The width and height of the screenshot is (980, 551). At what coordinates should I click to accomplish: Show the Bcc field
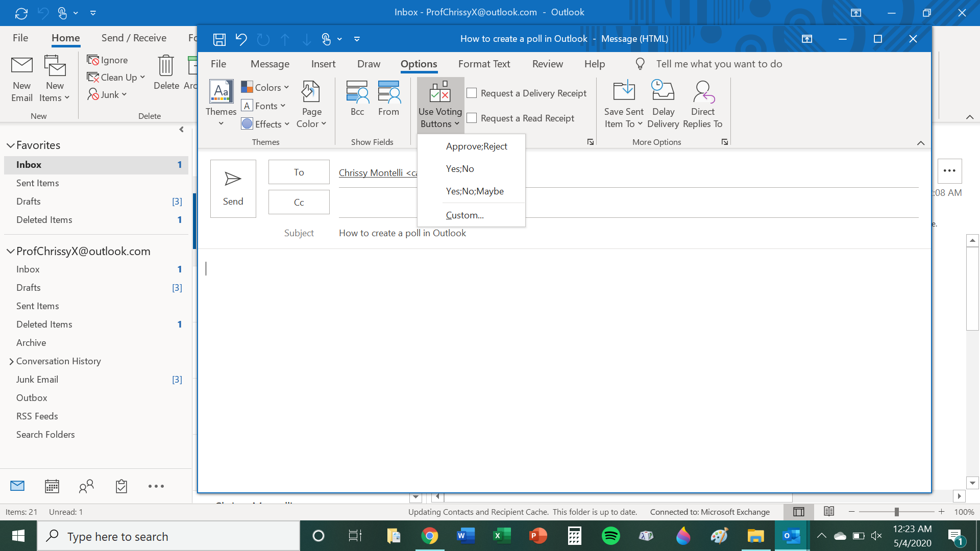coord(357,99)
